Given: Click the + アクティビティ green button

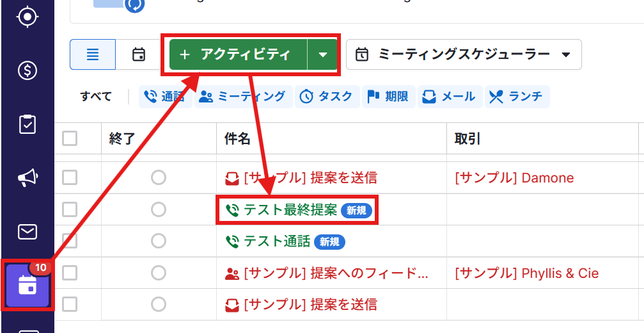Looking at the screenshot, I should pyautogui.click(x=238, y=54).
